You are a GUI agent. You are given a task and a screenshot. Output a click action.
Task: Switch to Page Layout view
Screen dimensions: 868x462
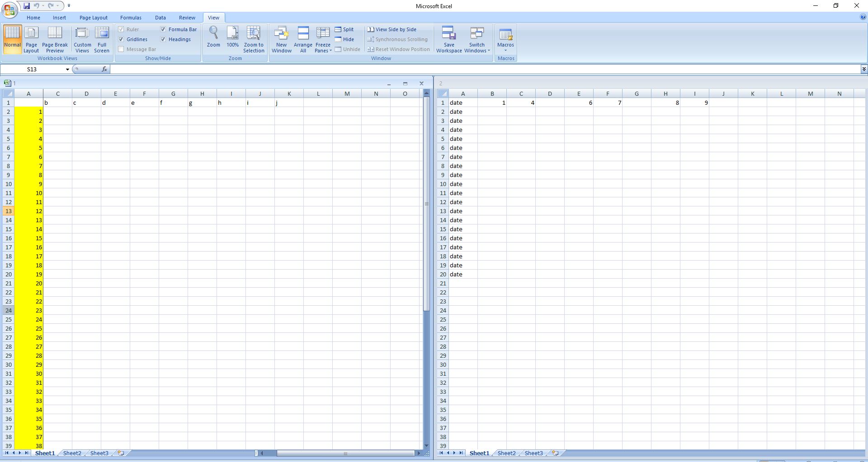(x=31, y=39)
